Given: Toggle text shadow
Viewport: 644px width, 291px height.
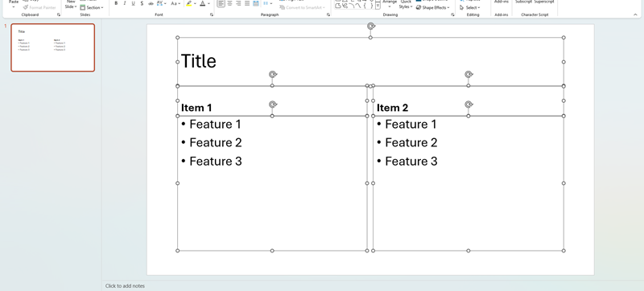Looking at the screenshot, I should (142, 3).
